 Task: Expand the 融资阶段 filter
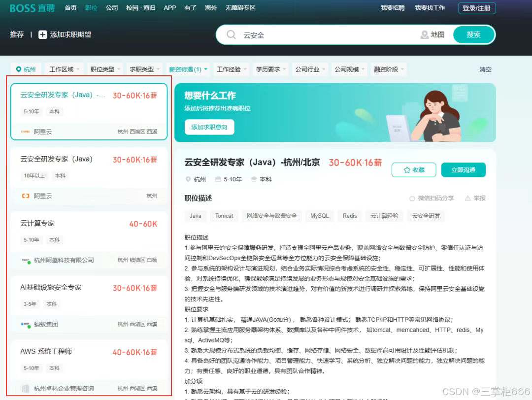[x=389, y=69]
